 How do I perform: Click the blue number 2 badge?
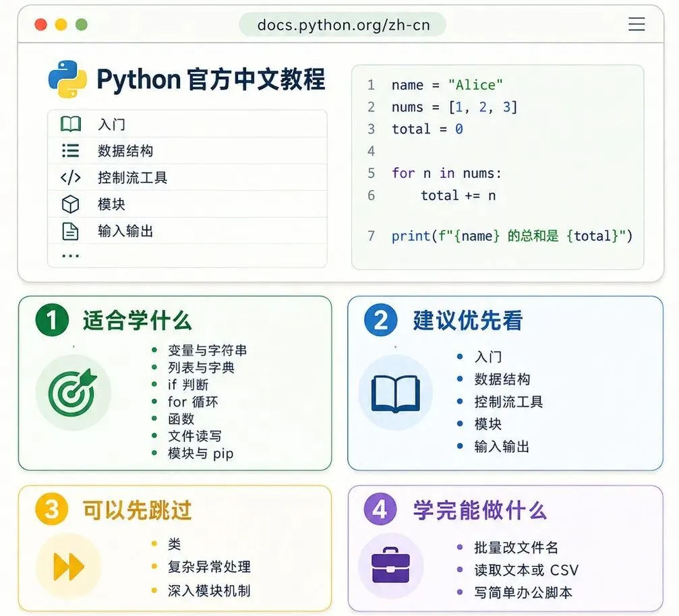(381, 320)
